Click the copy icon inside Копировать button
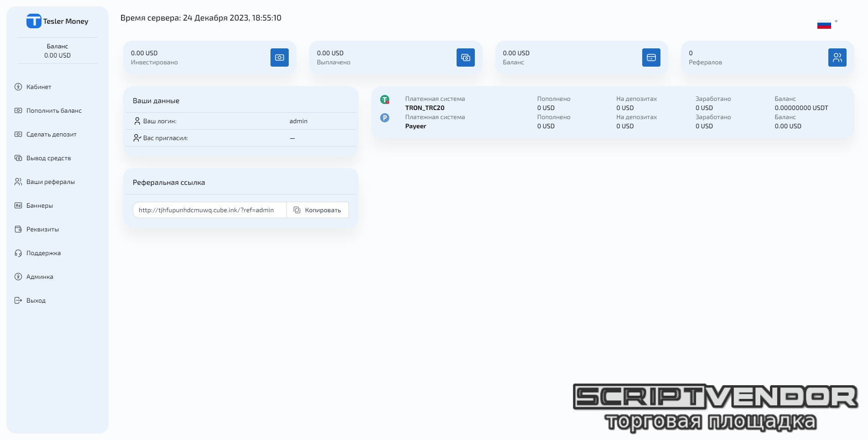The width and height of the screenshot is (868, 440). point(297,210)
